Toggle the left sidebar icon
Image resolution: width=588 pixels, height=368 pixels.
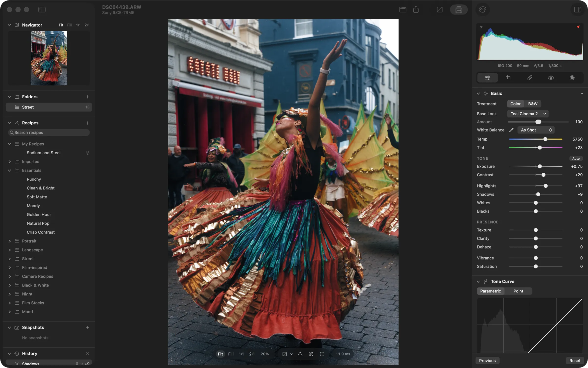click(42, 10)
